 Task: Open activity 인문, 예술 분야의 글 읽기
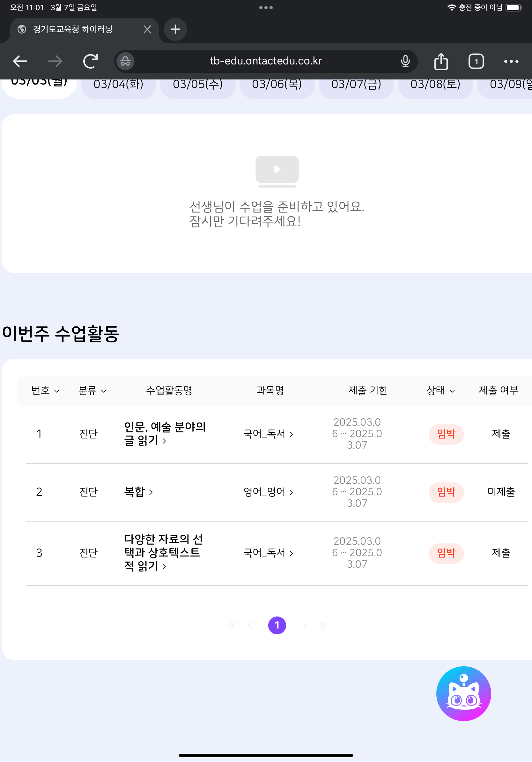coord(164,433)
